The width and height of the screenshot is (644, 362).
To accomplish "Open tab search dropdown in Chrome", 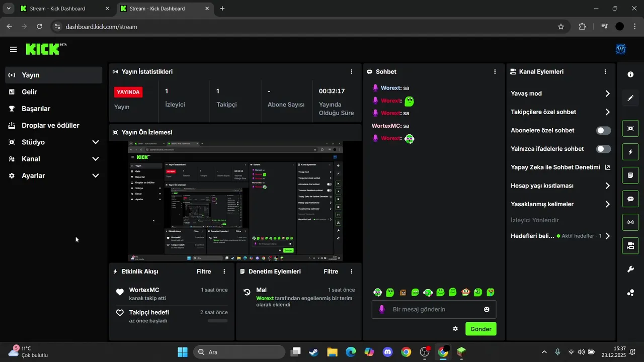I will [x=9, y=9].
